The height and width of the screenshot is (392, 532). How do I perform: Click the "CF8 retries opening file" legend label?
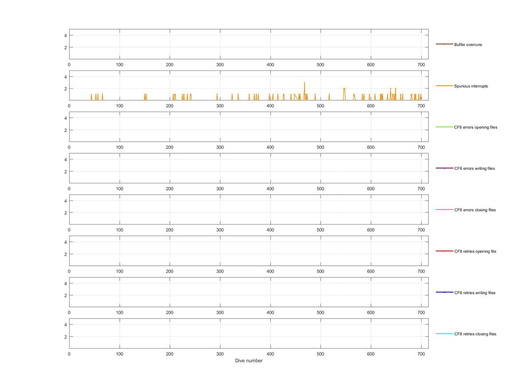point(475,252)
